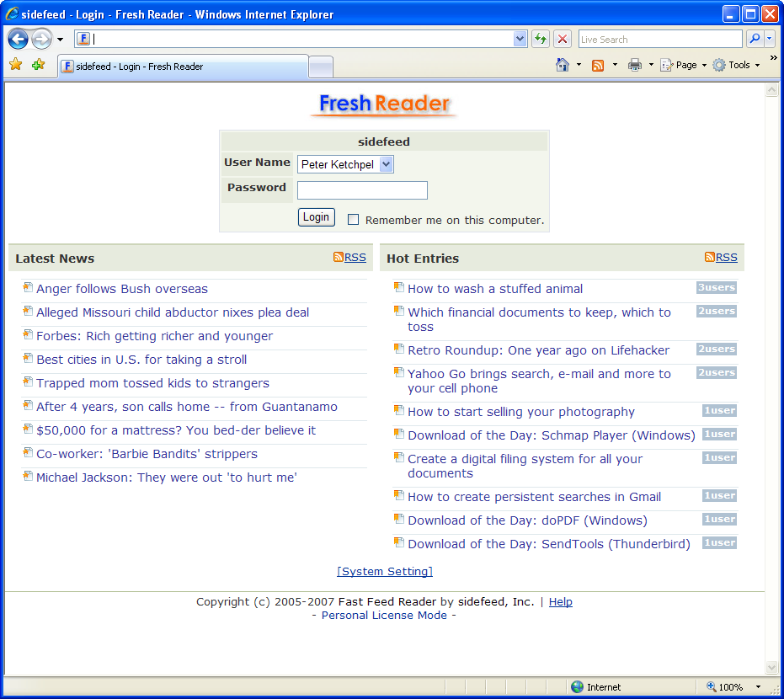
Task: Open Anger follows Bush overseas article
Action: pyautogui.click(x=122, y=289)
